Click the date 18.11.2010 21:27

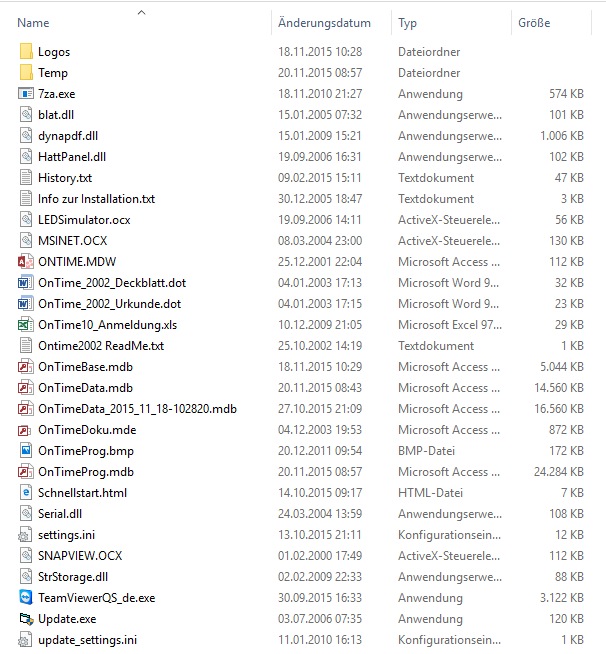tap(319, 94)
